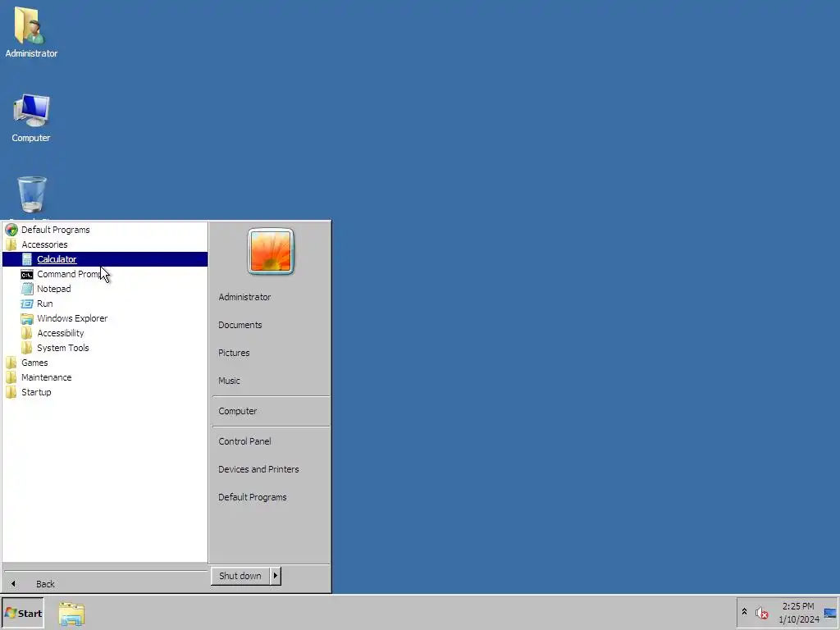
Task: Collapse the Accessories folder label
Action: click(44, 244)
